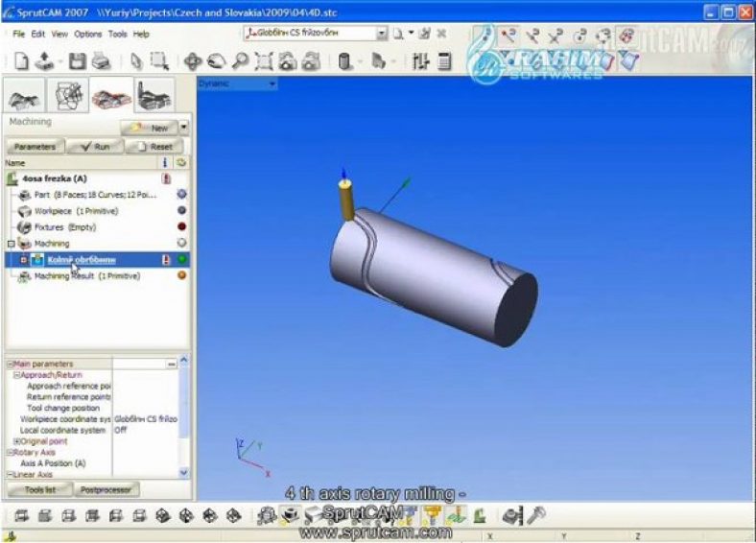Open the Help menu

[141, 35]
